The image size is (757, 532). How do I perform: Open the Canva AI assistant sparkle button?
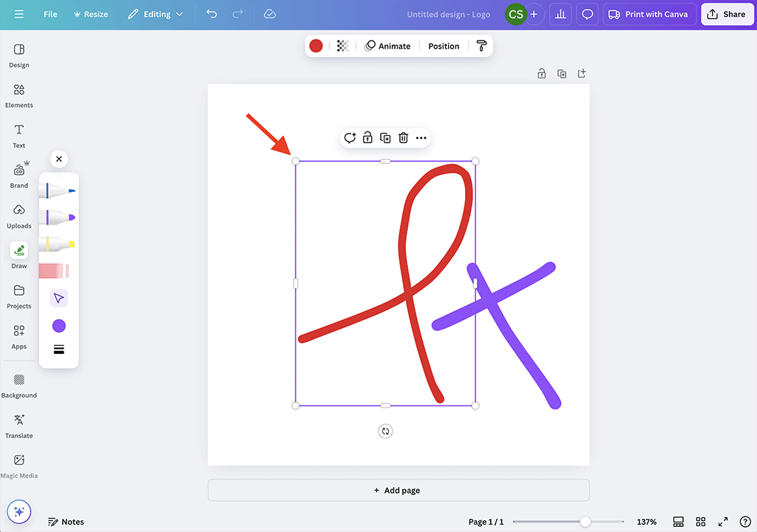click(18, 512)
